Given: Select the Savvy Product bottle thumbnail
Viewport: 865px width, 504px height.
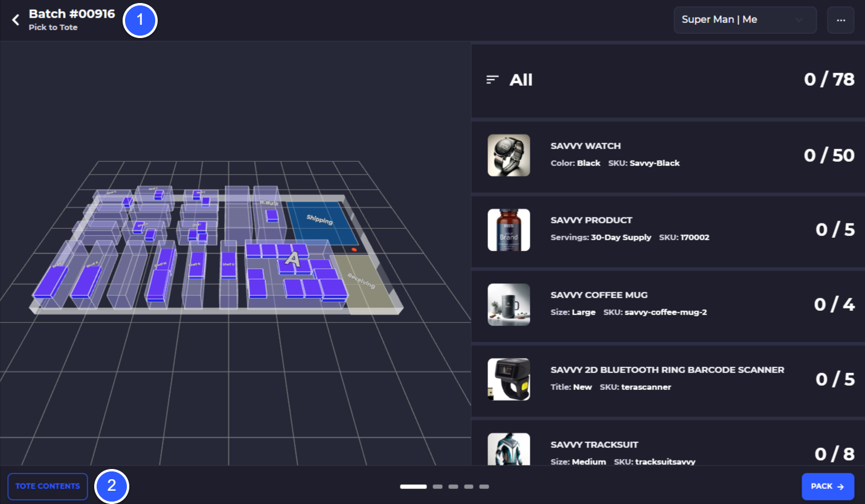Looking at the screenshot, I should coord(509,230).
